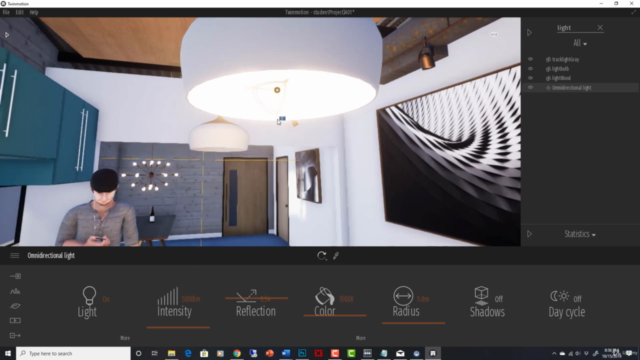This screenshot has width=640, height=360.
Task: Select the eyedropper picker icon
Action: click(x=336, y=256)
